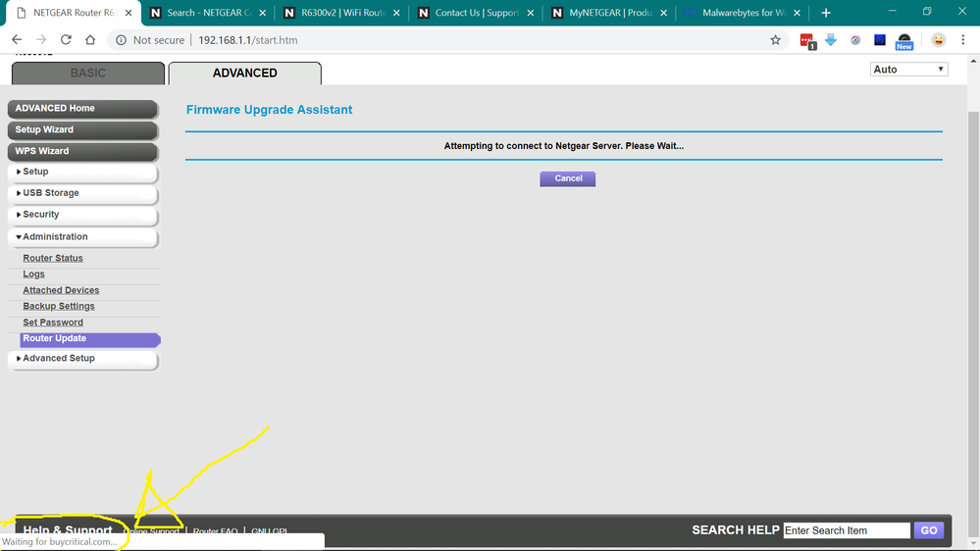Close the Malwarebytes tab
980x551 pixels.
point(797,13)
